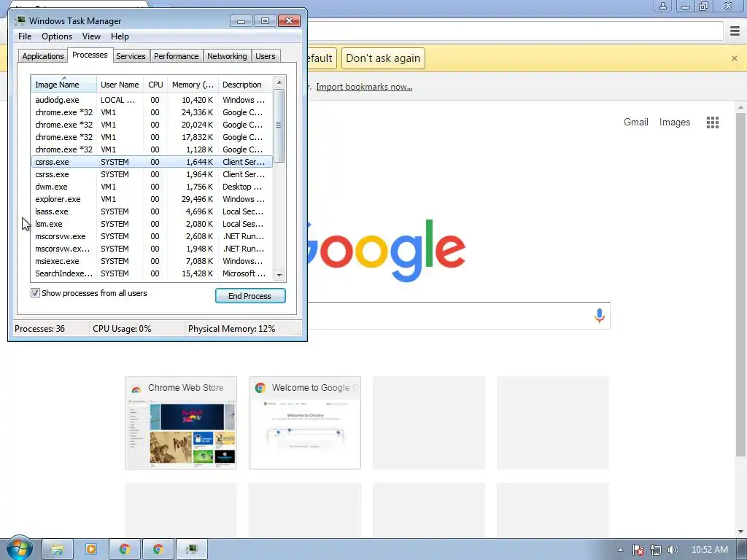
Task: Switch to the Users tab
Action: [x=266, y=56]
